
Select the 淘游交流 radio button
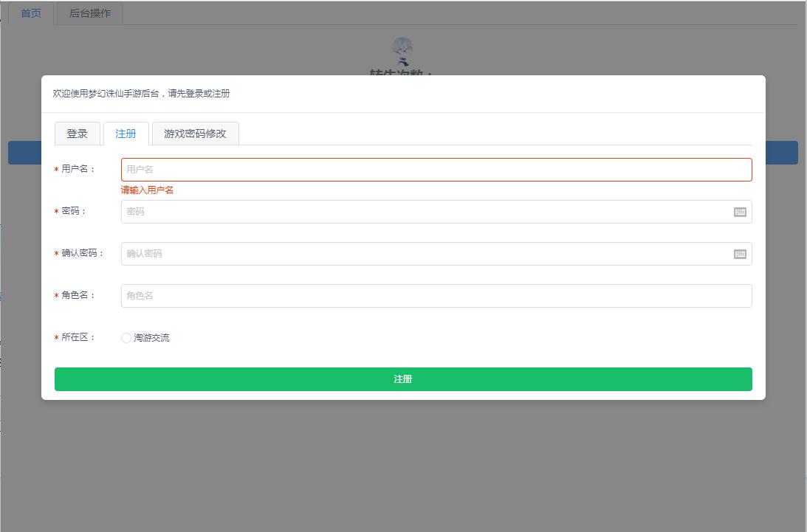click(x=126, y=338)
